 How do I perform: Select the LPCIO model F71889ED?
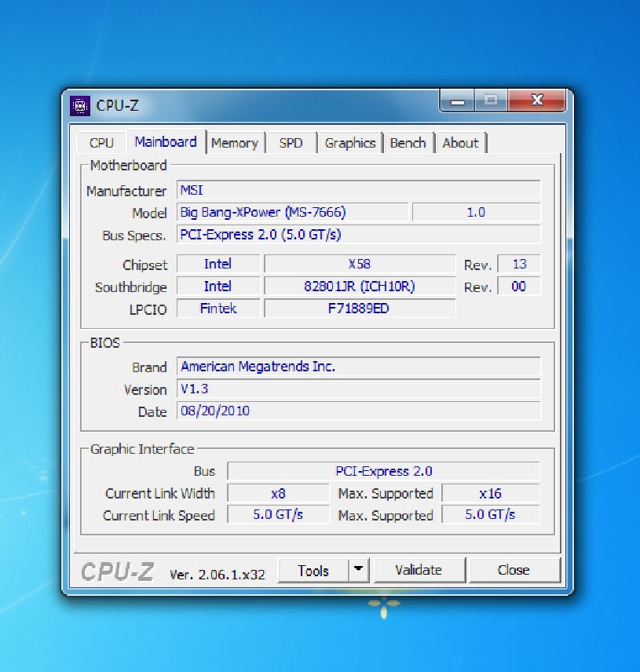pos(360,309)
